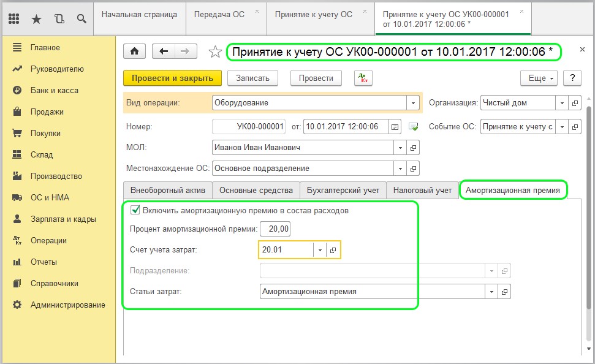The width and height of the screenshot is (595, 364).
Task: Expand the 'Счет учета затрат' dropdown
Action: 319,250
